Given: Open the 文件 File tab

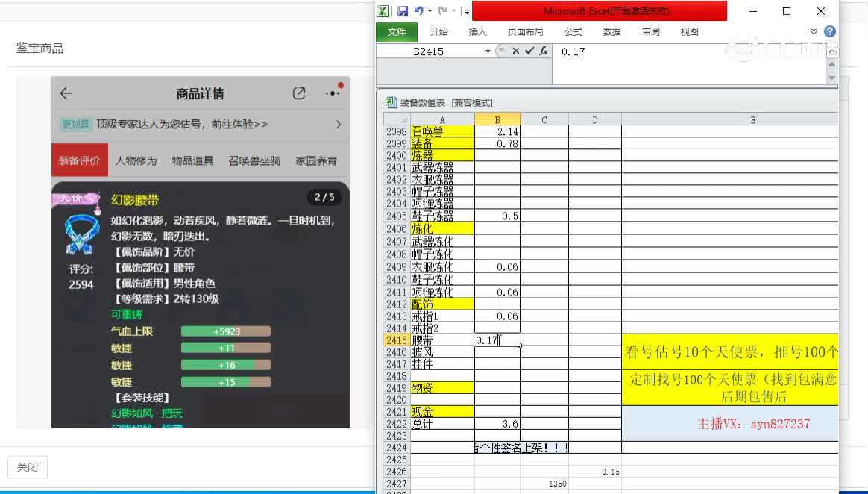Looking at the screenshot, I should (x=397, y=32).
